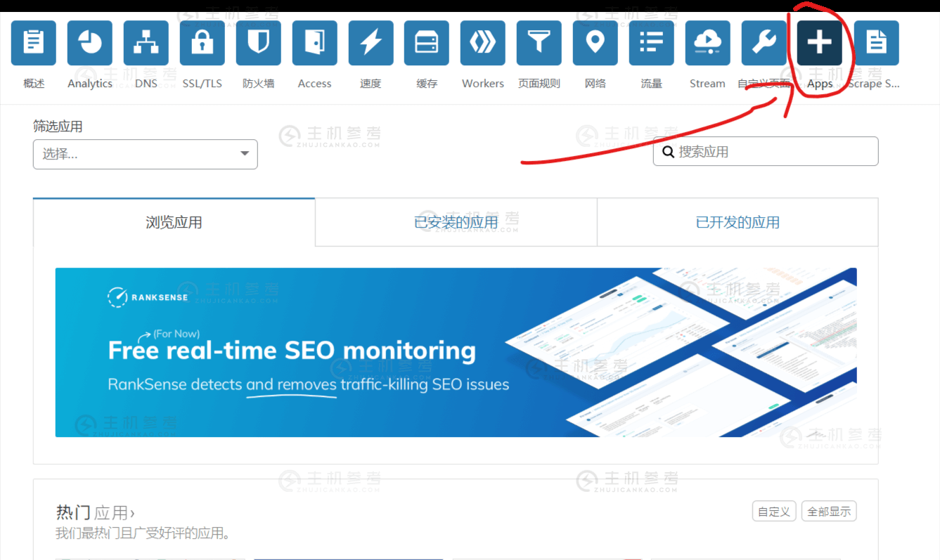The image size is (940, 560).
Task: Expand the 筛选应用 选择... dropdown
Action: coord(146,154)
